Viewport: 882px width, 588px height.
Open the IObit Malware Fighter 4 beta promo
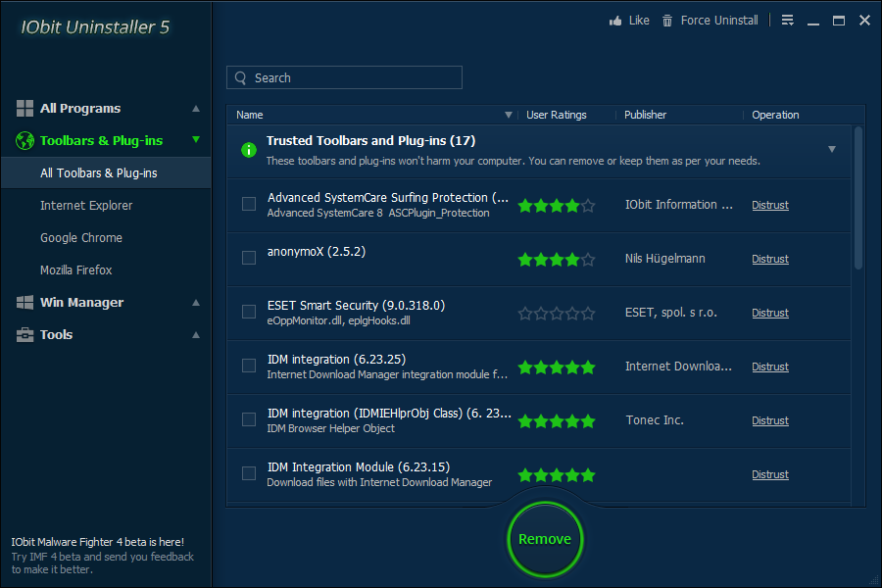pos(102,556)
